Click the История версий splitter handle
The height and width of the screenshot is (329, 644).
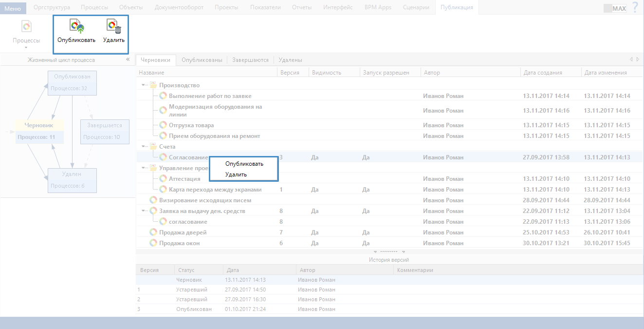(389, 252)
